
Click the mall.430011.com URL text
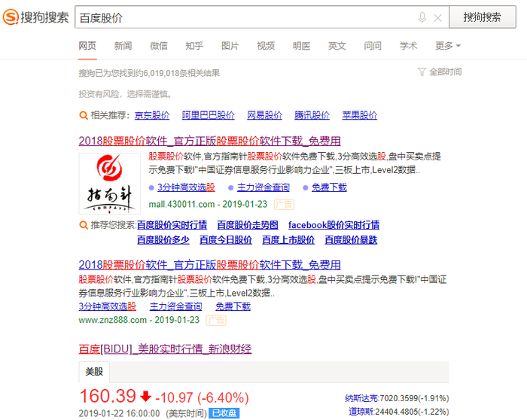(x=181, y=204)
